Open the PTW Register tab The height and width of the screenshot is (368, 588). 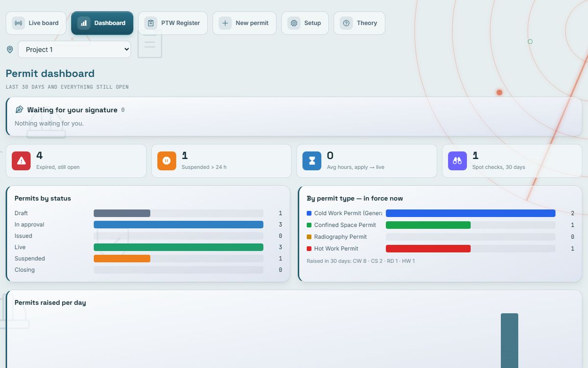coord(173,23)
